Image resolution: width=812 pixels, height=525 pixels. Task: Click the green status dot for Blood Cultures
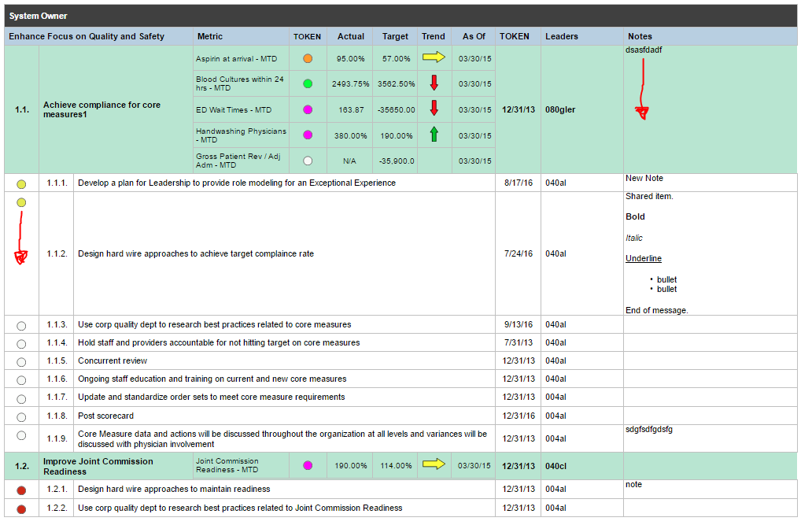308,83
